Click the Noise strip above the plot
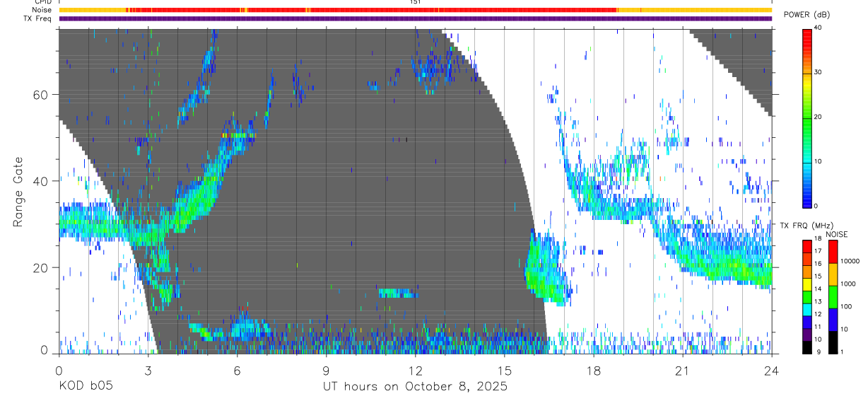 415,10
